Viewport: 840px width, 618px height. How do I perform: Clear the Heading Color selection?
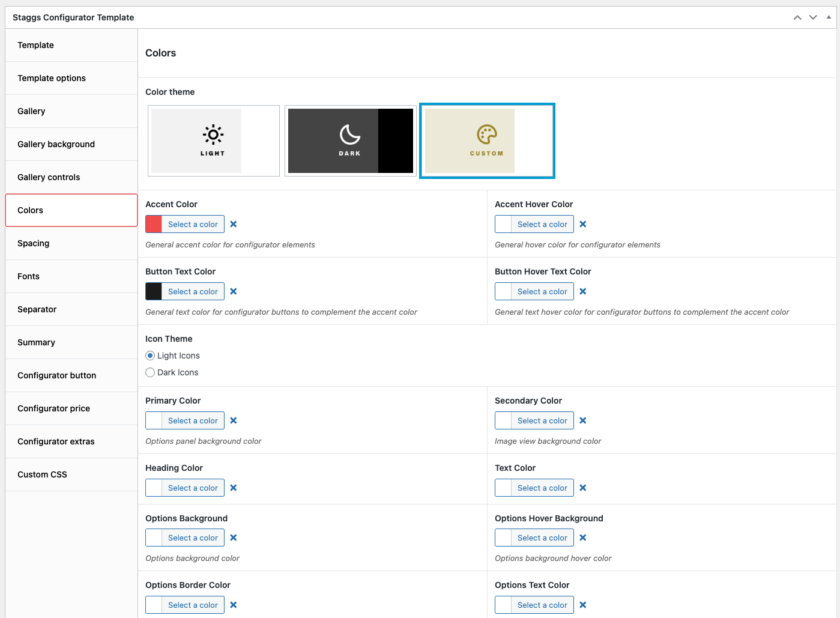[234, 488]
